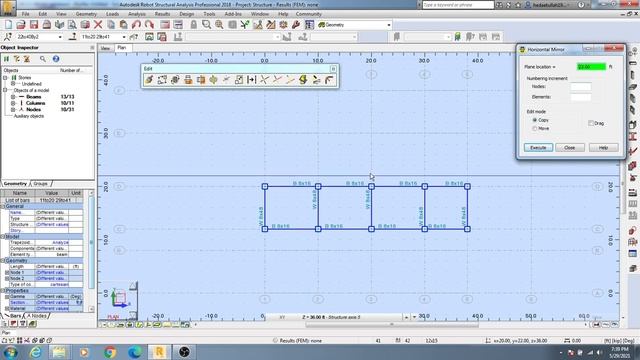The height and width of the screenshot is (360, 640).
Task: Click the horizontal scrollbar below the plan view
Action: [391, 325]
